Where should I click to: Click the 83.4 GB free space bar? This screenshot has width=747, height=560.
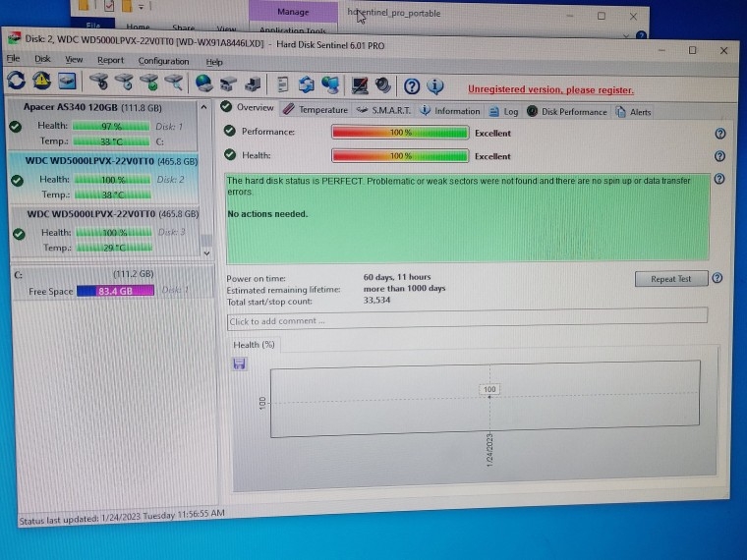point(115,291)
